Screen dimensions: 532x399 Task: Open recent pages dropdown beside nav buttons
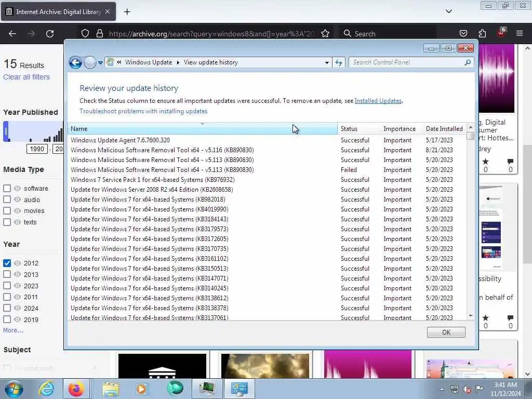(x=100, y=63)
